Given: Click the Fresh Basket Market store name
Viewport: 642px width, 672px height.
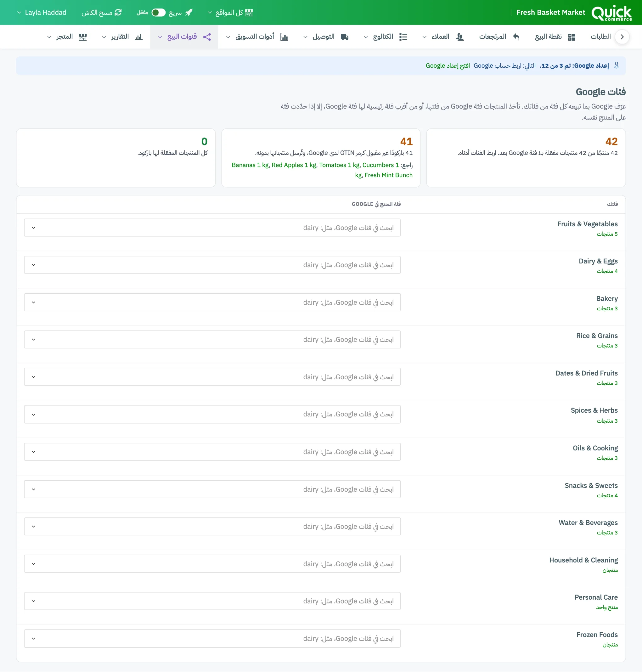Looking at the screenshot, I should [x=551, y=12].
